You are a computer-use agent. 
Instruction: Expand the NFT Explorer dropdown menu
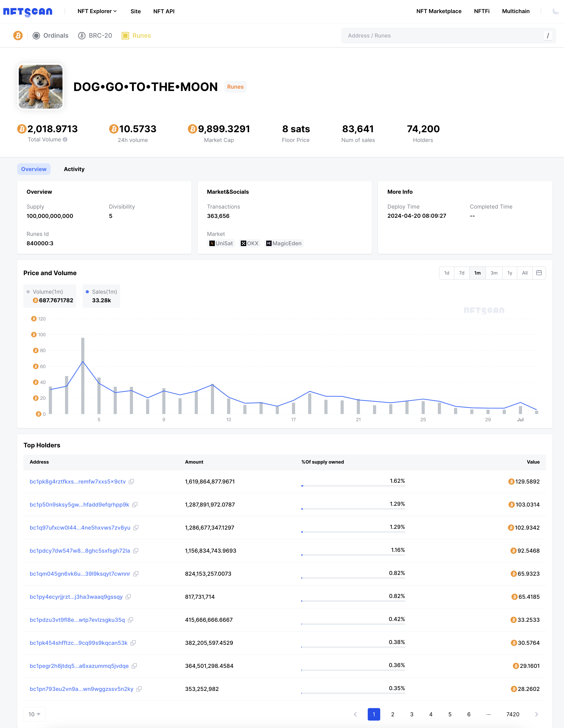point(97,11)
